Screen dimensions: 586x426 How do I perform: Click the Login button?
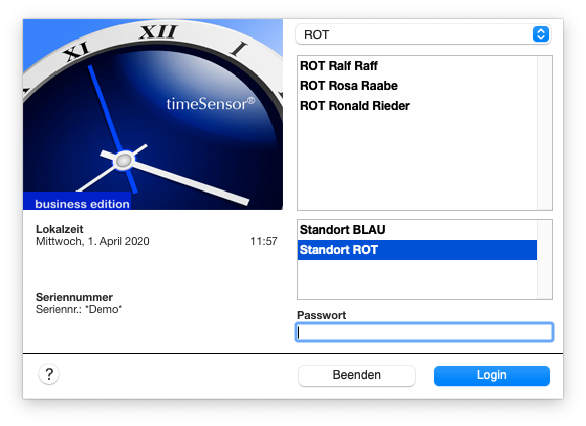(491, 375)
